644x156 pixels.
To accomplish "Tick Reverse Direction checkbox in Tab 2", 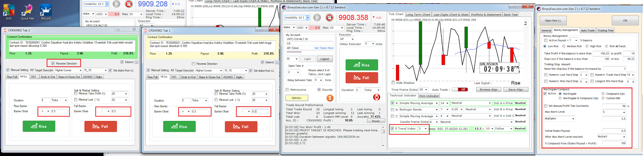I will [x=53, y=63].
